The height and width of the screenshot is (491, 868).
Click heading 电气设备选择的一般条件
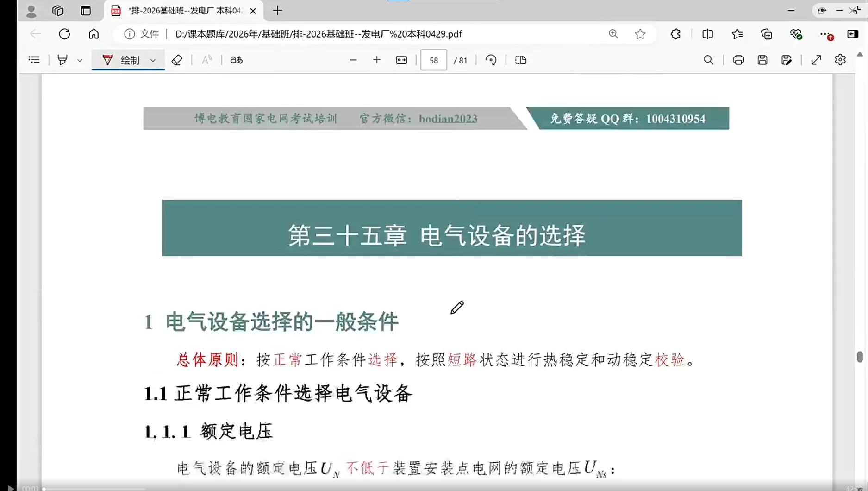281,322
